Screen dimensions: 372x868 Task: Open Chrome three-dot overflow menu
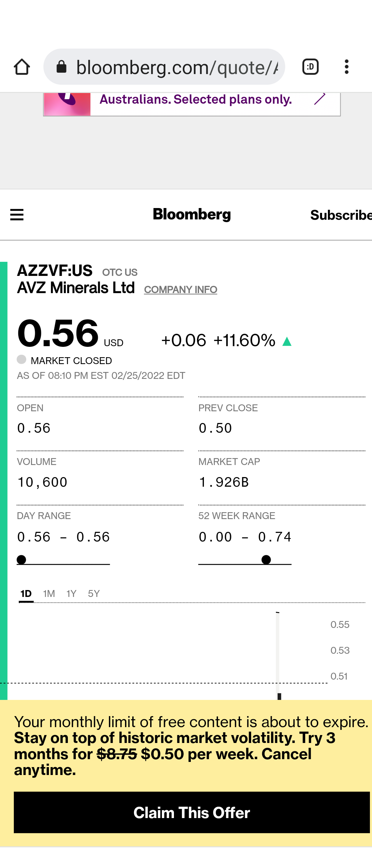point(347,67)
